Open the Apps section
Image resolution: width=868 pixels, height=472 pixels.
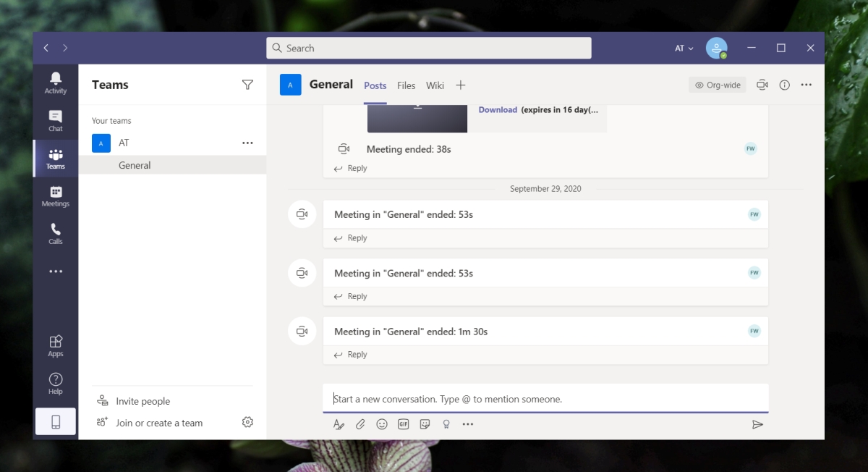click(56, 345)
